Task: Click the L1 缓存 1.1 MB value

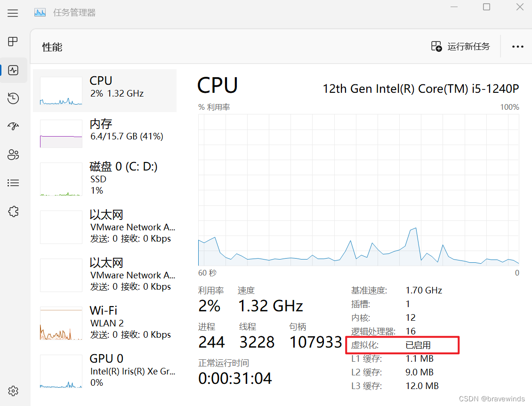Action: (419, 358)
